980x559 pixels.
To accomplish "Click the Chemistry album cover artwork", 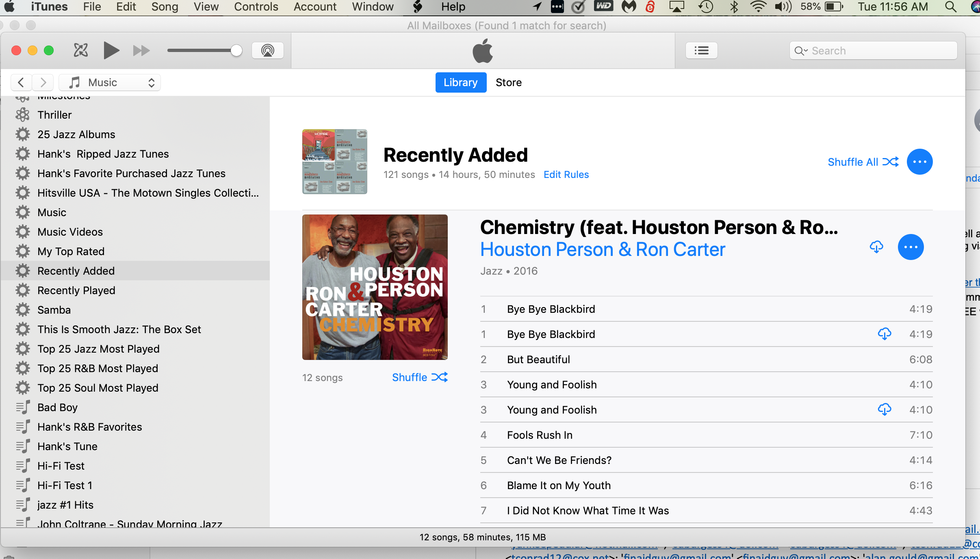I will point(375,287).
